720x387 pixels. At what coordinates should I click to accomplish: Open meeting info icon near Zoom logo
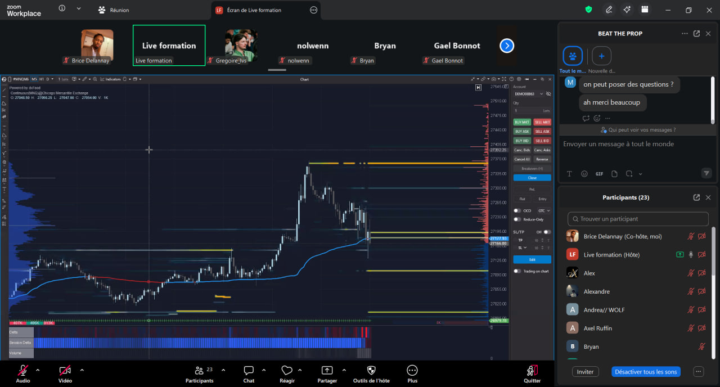click(62, 8)
